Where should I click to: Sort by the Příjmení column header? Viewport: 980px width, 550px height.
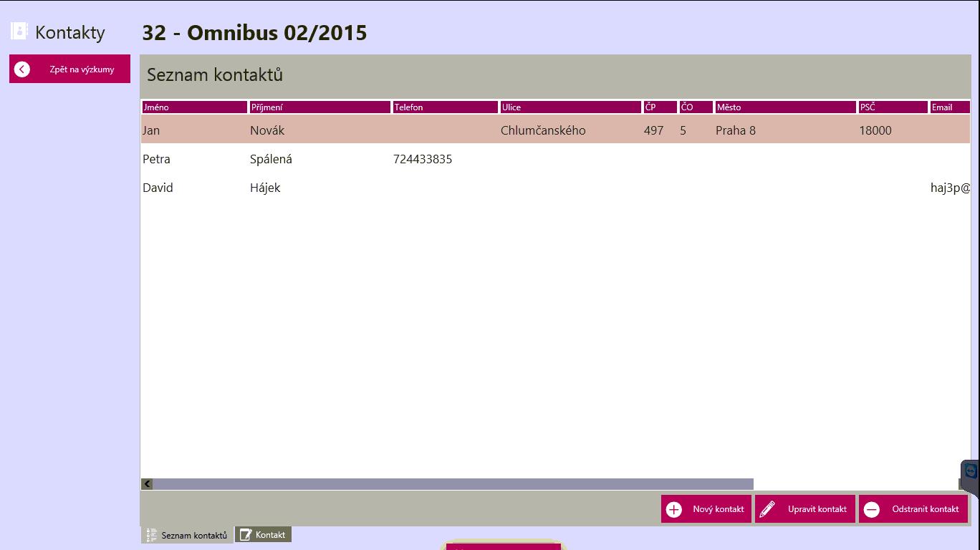320,107
